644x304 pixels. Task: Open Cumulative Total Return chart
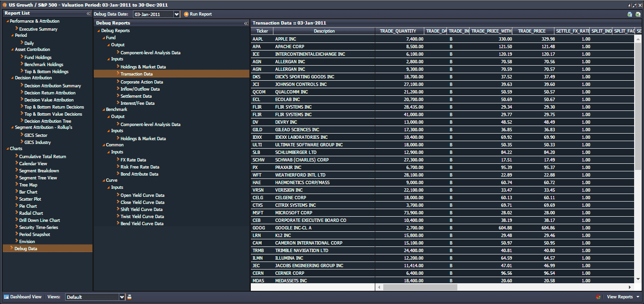[x=42, y=157]
